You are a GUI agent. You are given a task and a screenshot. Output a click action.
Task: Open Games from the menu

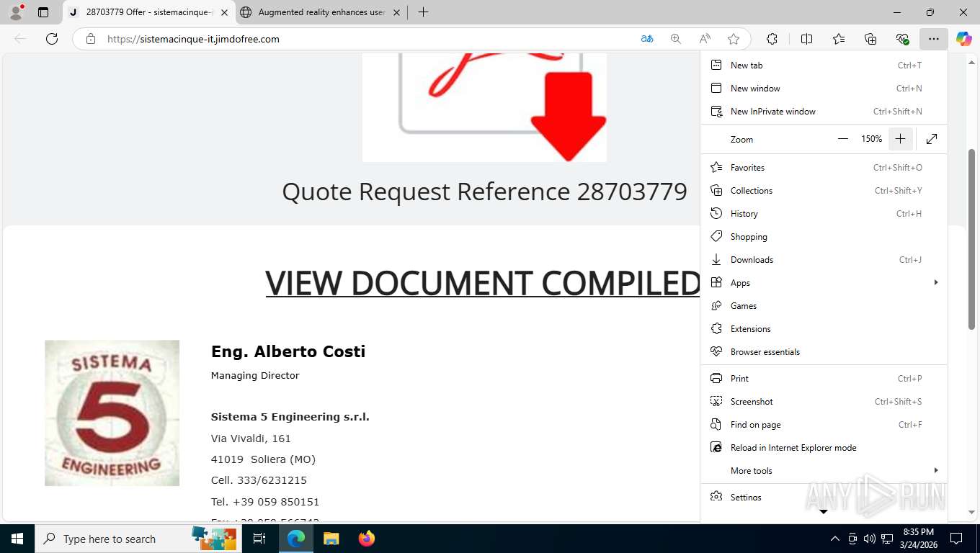[824, 305]
